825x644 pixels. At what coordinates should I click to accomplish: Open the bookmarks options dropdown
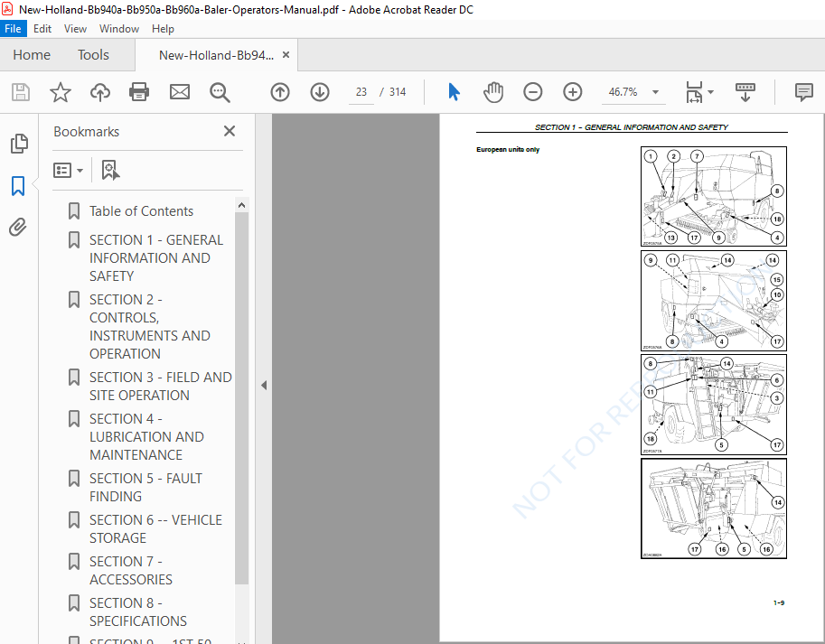coord(68,170)
